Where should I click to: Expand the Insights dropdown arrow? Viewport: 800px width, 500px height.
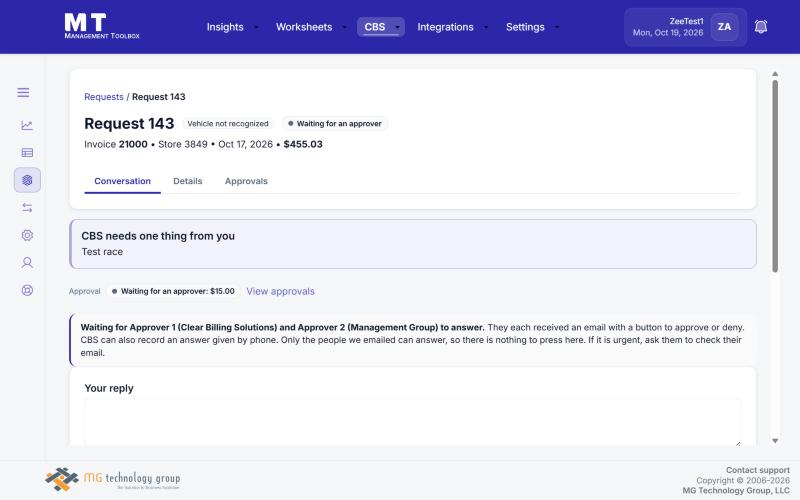(x=256, y=27)
